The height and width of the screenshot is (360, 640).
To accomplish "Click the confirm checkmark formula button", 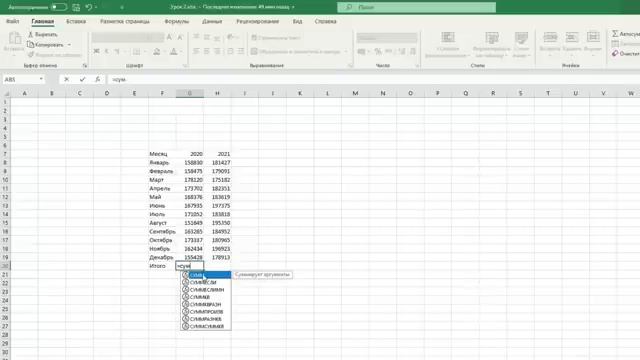I will click(x=82, y=79).
